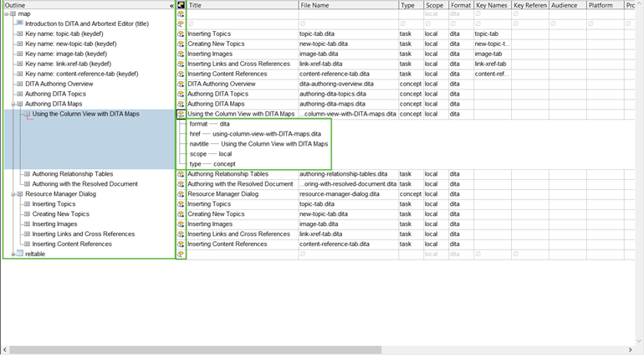Show attributes for Authoring DITA Topics row
644x355 pixels.
pos(181,94)
